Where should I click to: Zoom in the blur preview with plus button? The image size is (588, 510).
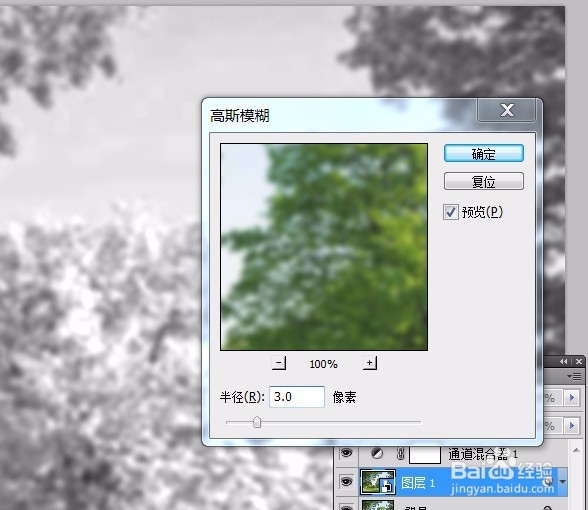click(x=369, y=363)
